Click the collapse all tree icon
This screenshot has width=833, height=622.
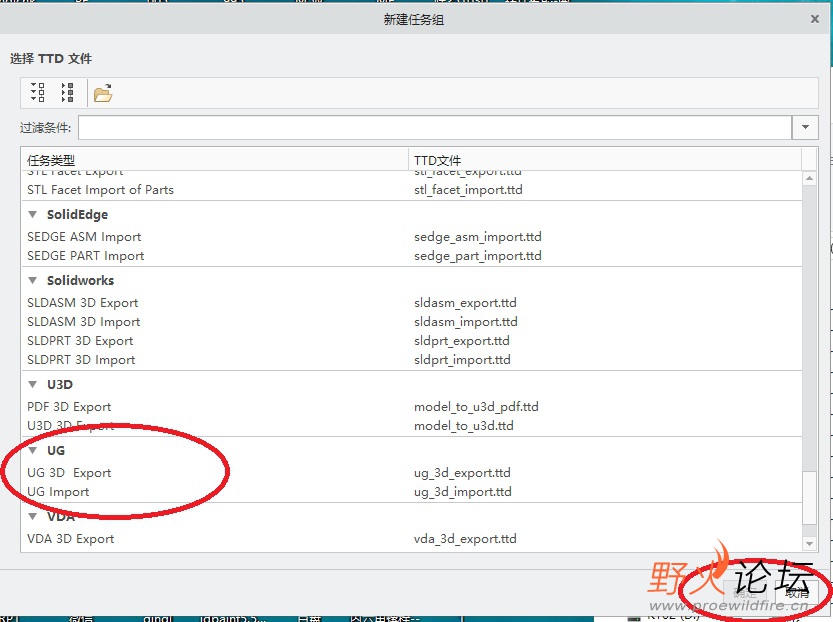67,92
